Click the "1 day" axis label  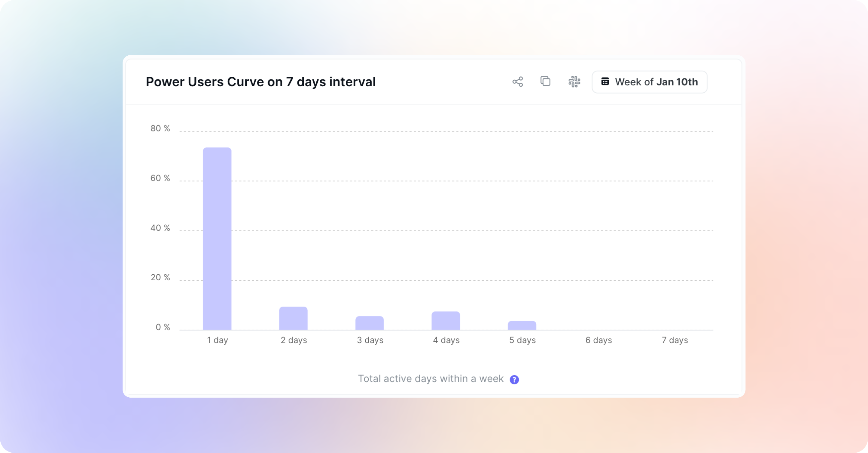[x=217, y=340]
